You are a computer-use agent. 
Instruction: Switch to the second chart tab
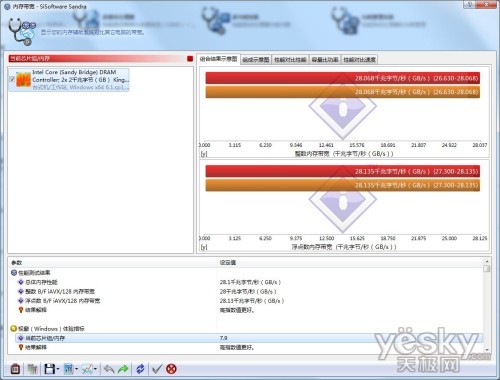click(256, 60)
